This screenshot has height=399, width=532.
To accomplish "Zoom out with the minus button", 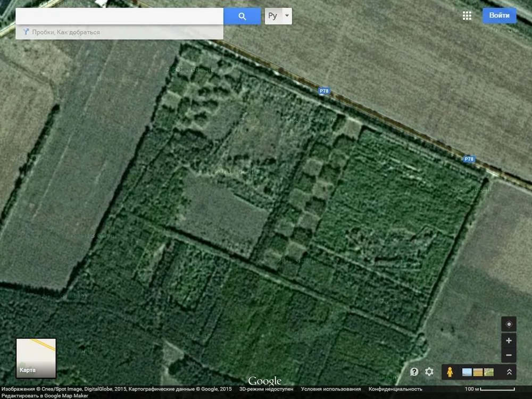I will tap(509, 355).
